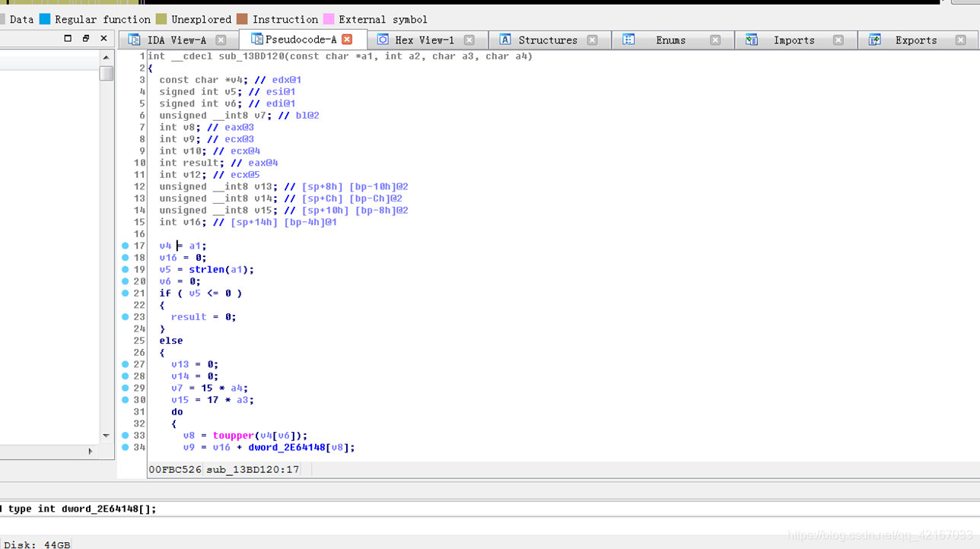Viewport: 980px width, 549px height.
Task: Click the Imports tab icon
Action: click(751, 40)
